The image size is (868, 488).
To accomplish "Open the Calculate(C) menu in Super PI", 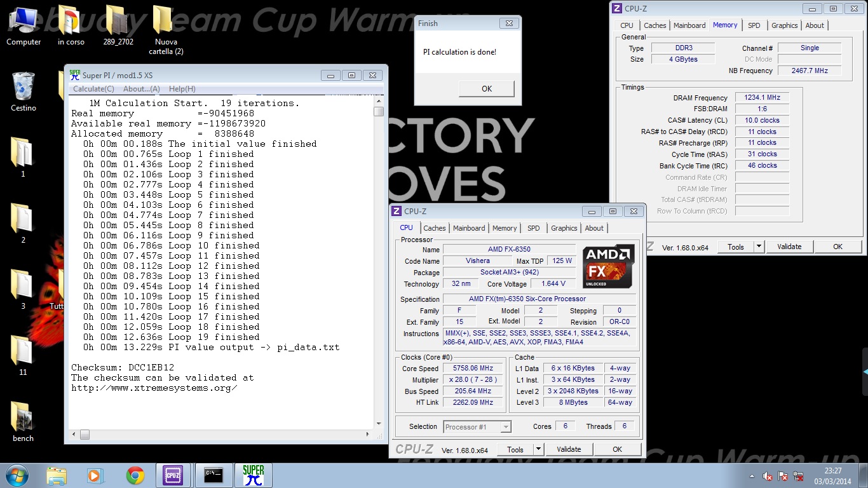I will pyautogui.click(x=93, y=89).
